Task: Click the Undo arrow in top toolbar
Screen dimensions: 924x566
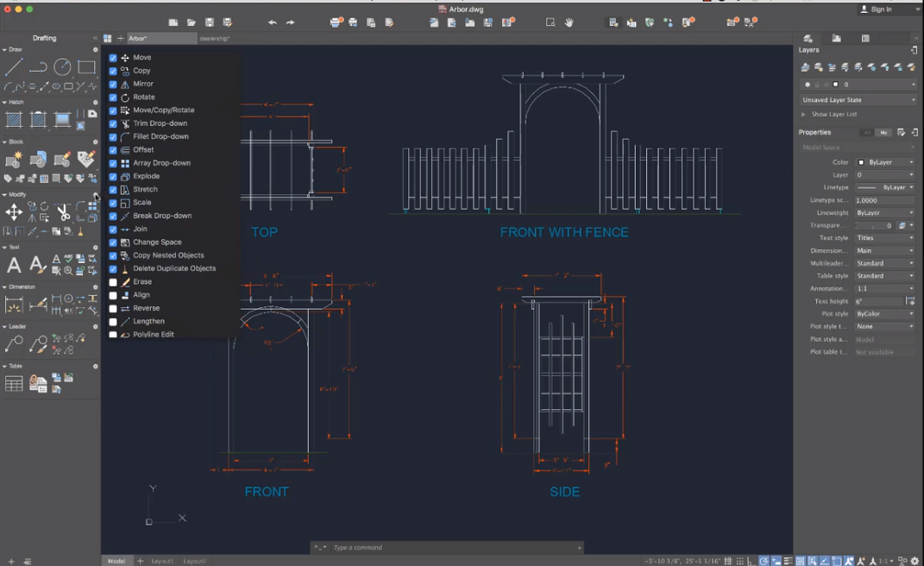Action: click(273, 22)
